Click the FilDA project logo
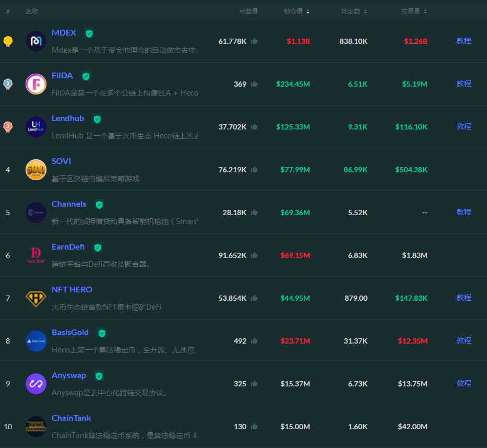This screenshot has width=487, height=448. (x=35, y=84)
